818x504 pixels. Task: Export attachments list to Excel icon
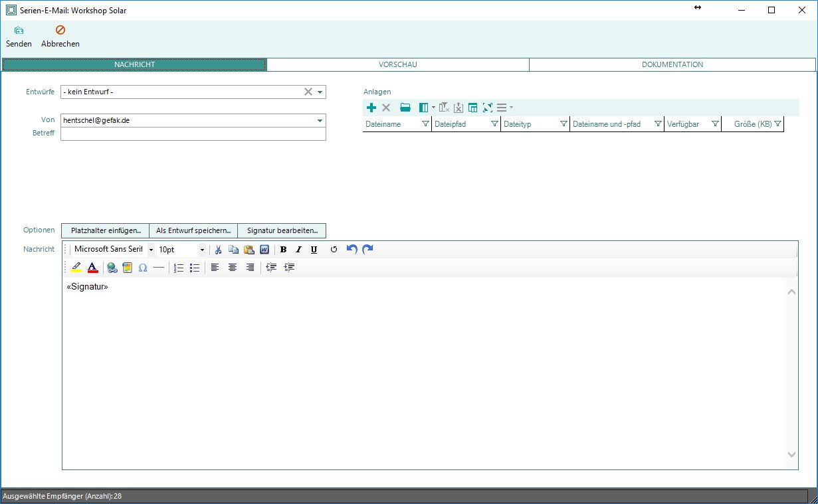(x=459, y=108)
